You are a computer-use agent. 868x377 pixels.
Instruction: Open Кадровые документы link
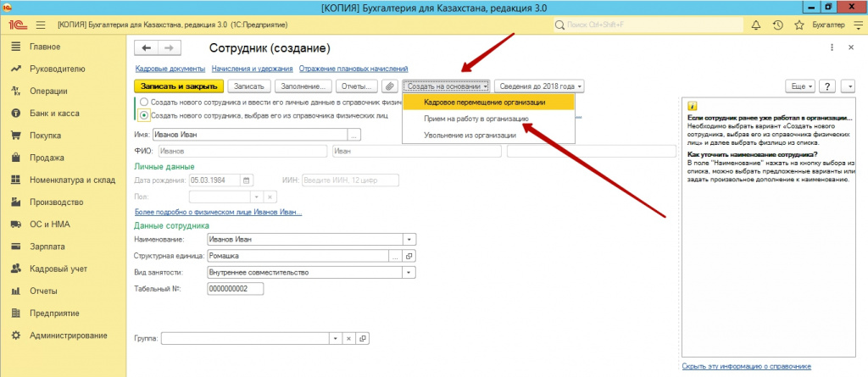(170, 69)
